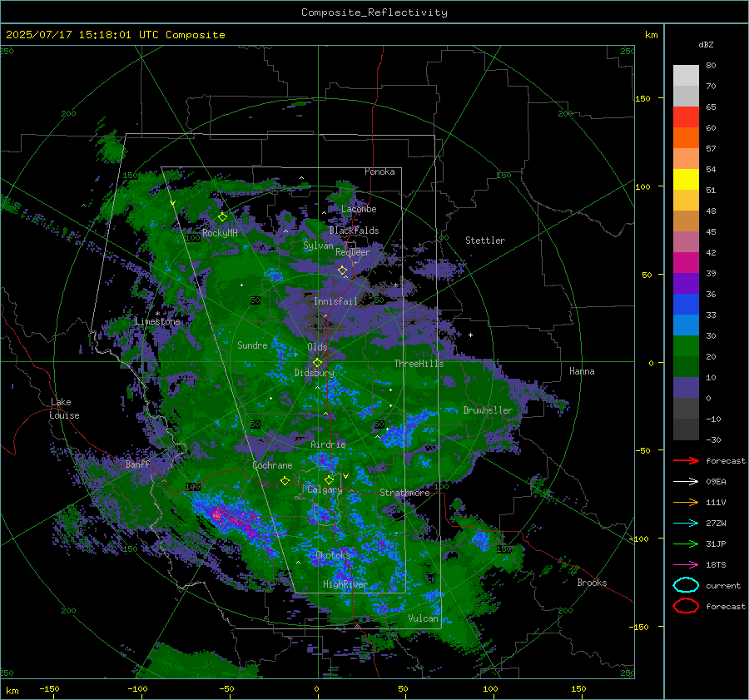Click the Ponoka city label
The width and height of the screenshot is (749, 700).
point(379,171)
